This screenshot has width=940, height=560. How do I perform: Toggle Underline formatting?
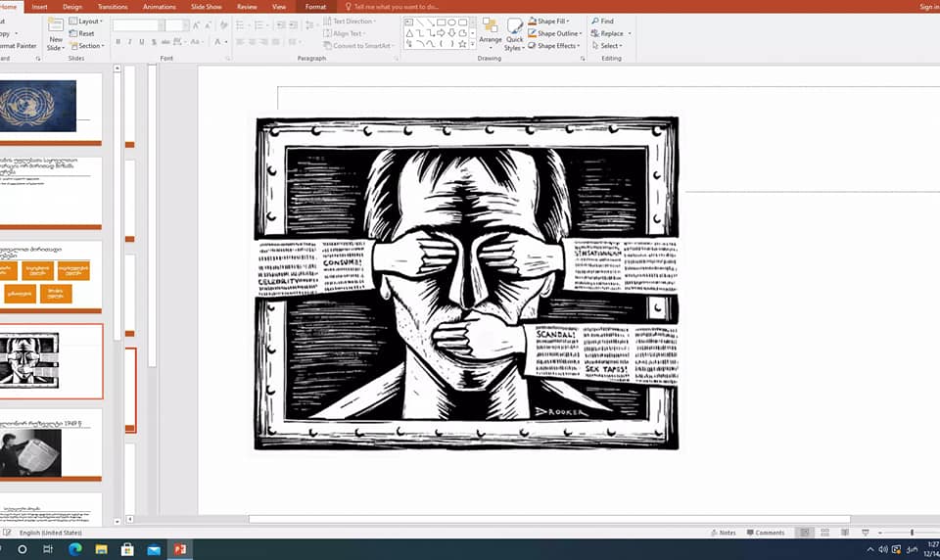[x=141, y=42]
